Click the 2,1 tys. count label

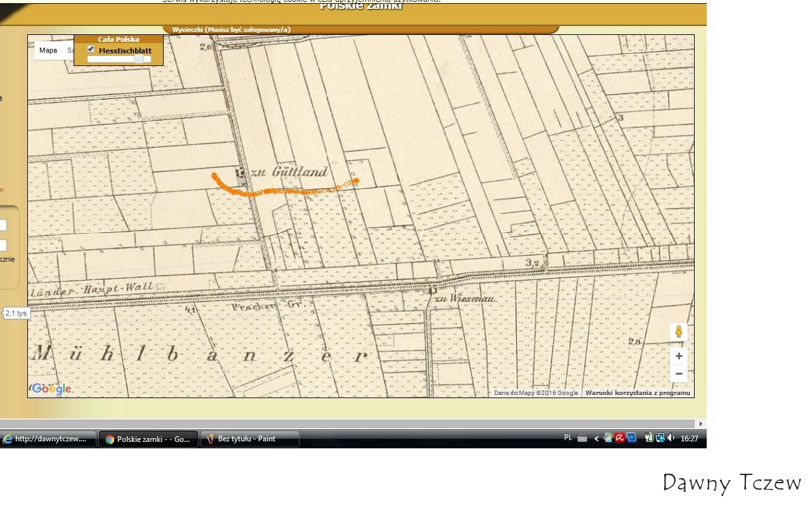(17, 313)
